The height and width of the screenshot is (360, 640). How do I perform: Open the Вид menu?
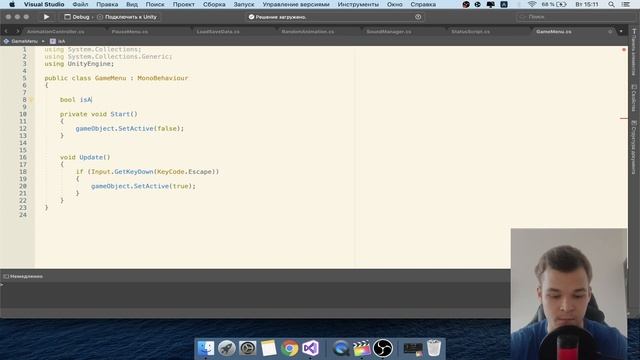[132, 4]
